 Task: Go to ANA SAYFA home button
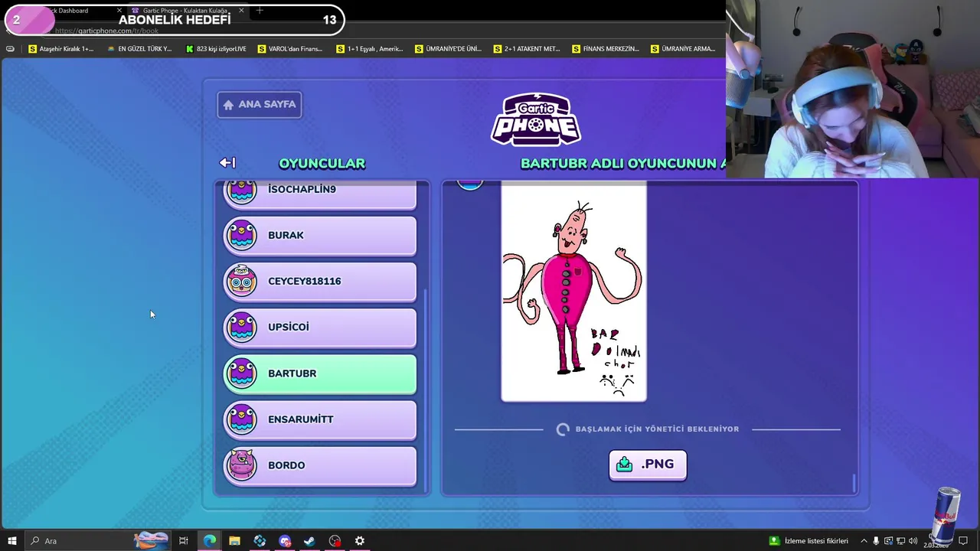pyautogui.click(x=260, y=104)
